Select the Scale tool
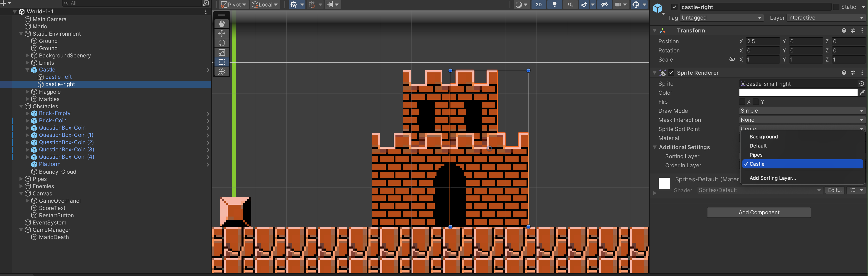The height and width of the screenshot is (276, 868). click(x=222, y=52)
